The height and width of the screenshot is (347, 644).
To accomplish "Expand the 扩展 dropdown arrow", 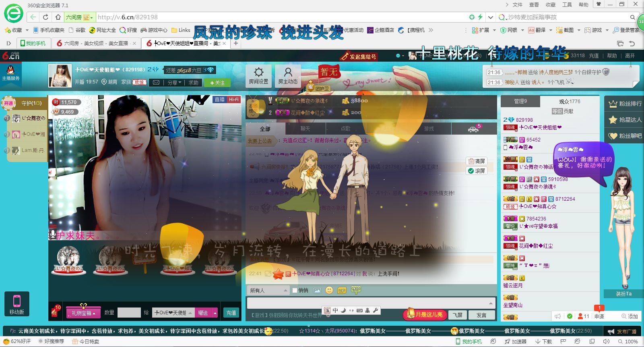I will point(494,30).
